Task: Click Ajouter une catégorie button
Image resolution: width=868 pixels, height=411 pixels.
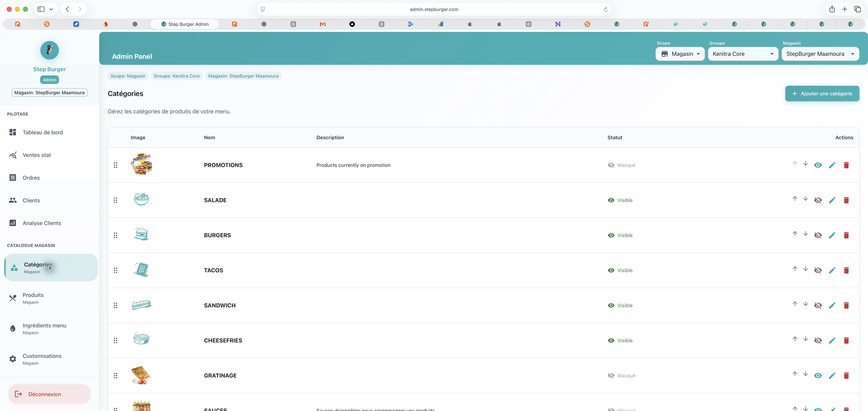Action: 822,93
